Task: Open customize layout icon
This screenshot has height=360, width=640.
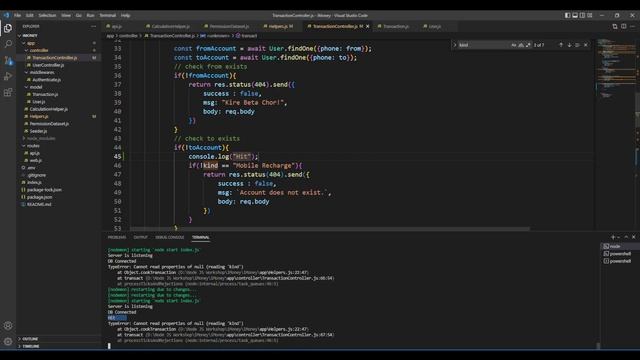Action: point(589,15)
